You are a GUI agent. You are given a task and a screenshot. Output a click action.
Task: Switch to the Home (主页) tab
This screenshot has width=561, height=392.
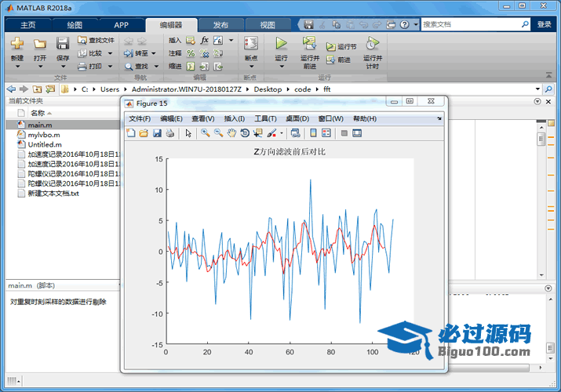(x=28, y=25)
